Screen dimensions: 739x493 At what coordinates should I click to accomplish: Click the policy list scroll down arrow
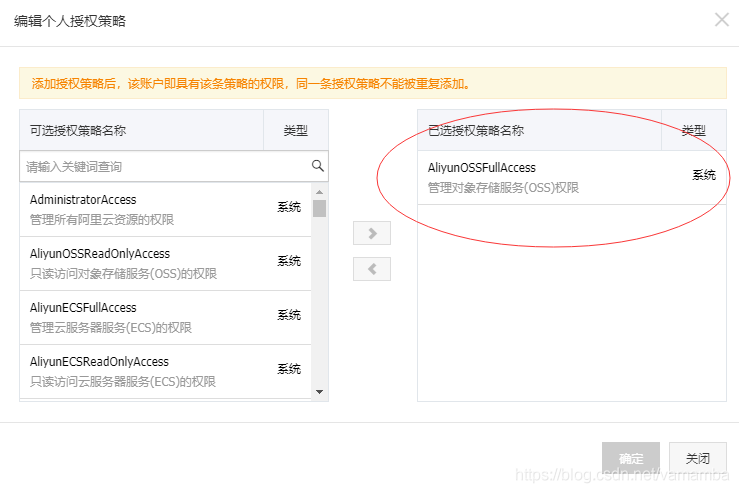click(x=320, y=392)
